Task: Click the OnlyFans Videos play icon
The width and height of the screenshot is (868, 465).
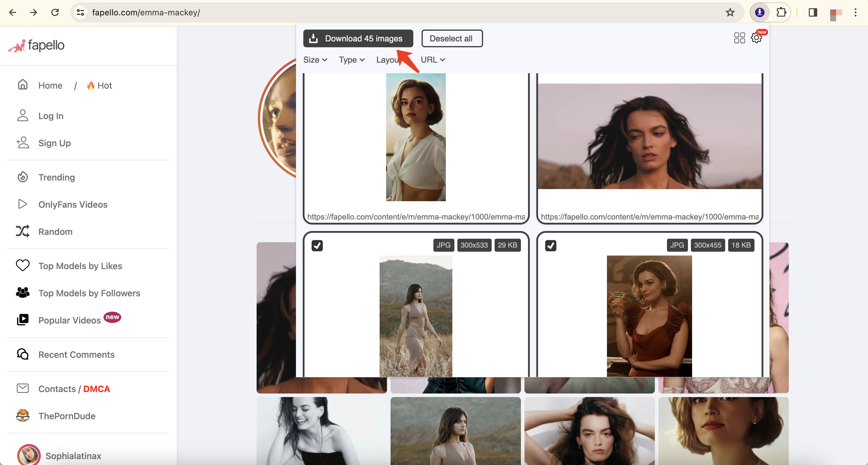Action: click(22, 204)
